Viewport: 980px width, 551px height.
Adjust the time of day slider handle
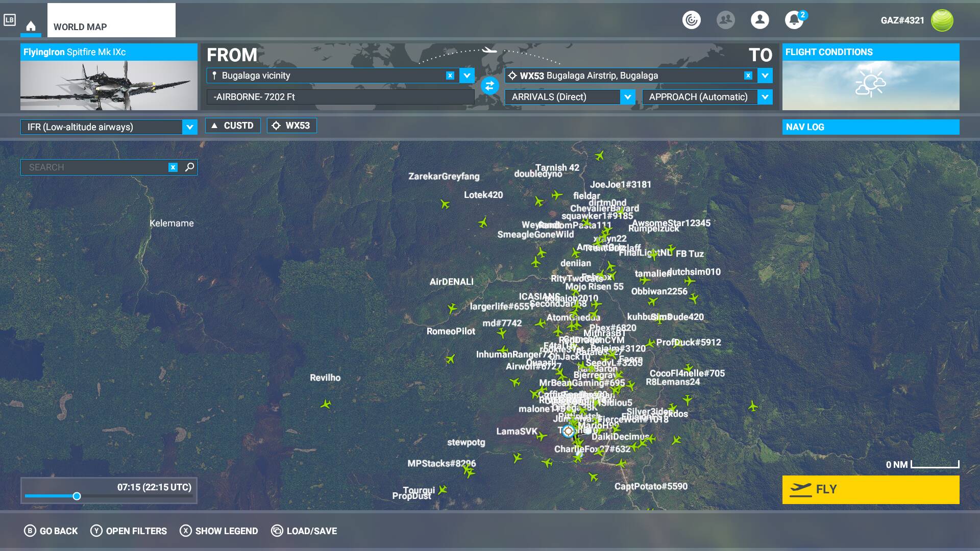[x=77, y=496]
